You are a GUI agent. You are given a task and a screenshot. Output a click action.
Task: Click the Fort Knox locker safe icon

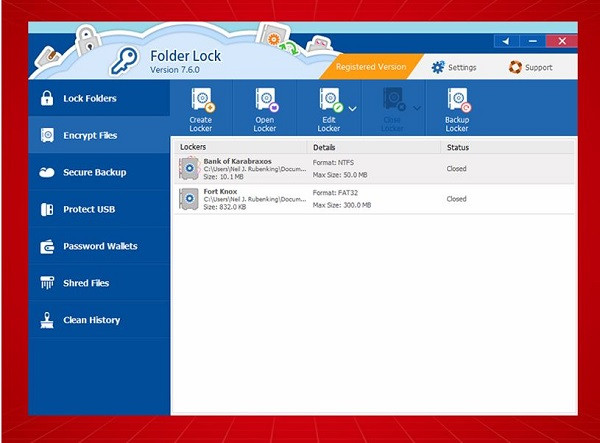tap(189, 199)
